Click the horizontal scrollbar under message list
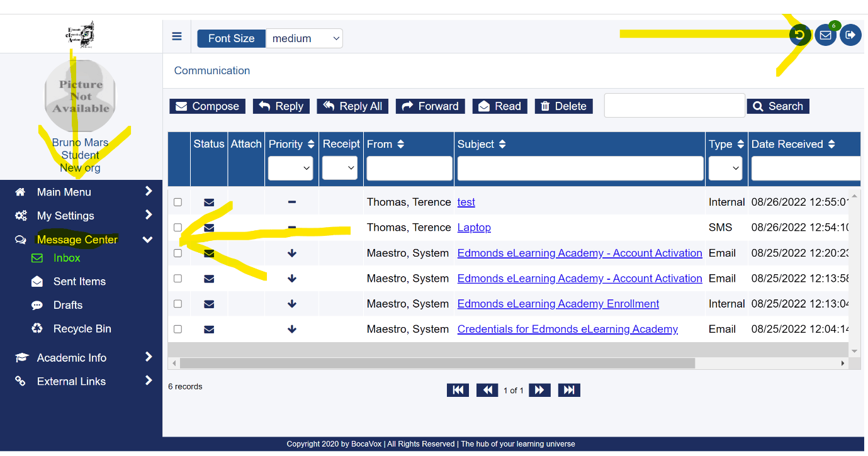Viewport: 868px width, 456px height. (437, 364)
